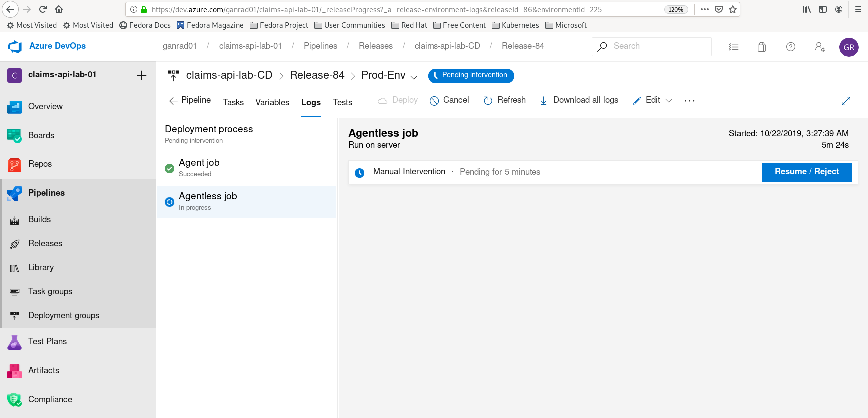The image size is (868, 418).
Task: Open Kubernetes bookmarks folder
Action: 515,25
